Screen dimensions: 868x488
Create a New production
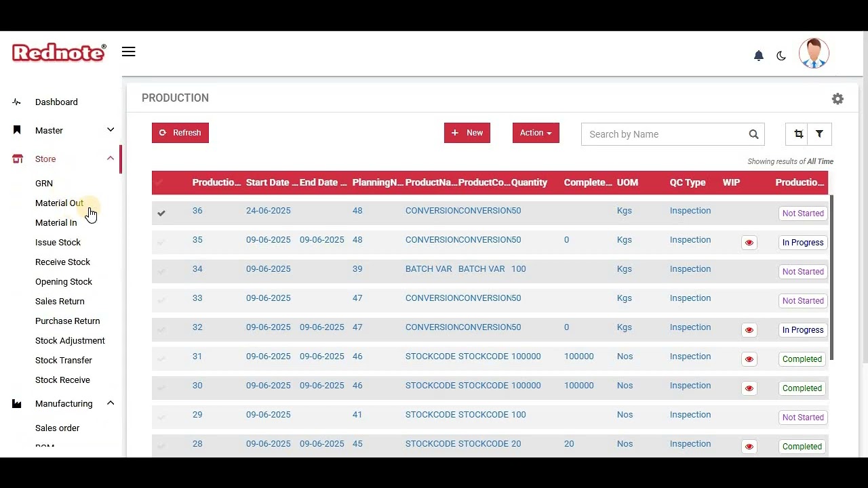click(467, 133)
